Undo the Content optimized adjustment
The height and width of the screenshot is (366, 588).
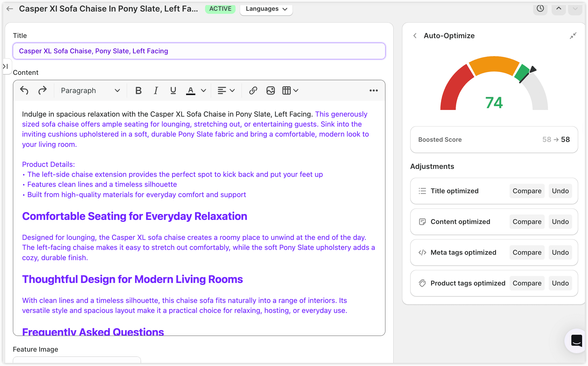pyautogui.click(x=560, y=222)
